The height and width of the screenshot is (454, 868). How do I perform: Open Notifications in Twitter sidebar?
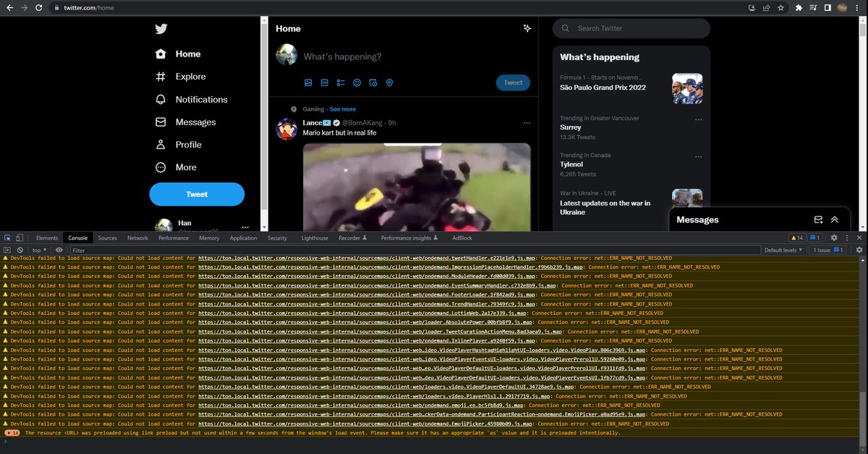tap(191, 99)
